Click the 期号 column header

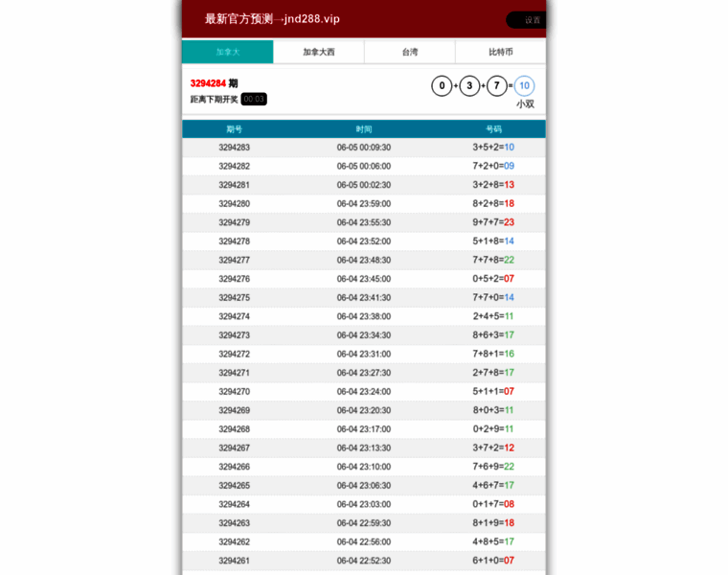point(234,129)
